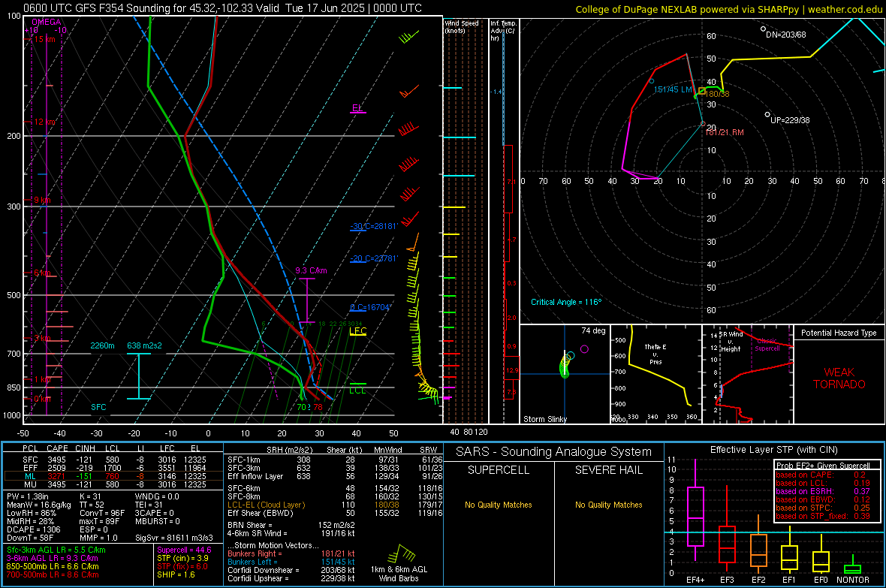Screen dimensions: 886x588
Task: Click the 'SFC-1km' row in the SRH table
Action: point(335,460)
